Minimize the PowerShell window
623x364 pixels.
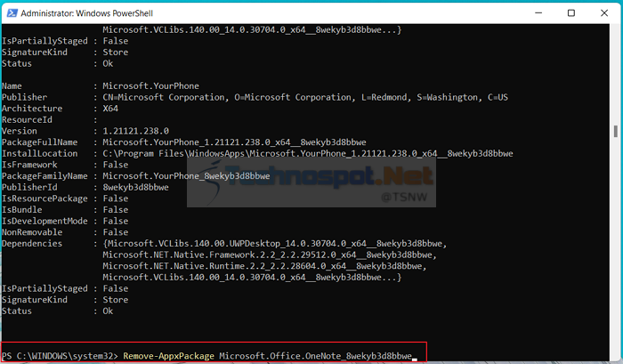click(538, 13)
